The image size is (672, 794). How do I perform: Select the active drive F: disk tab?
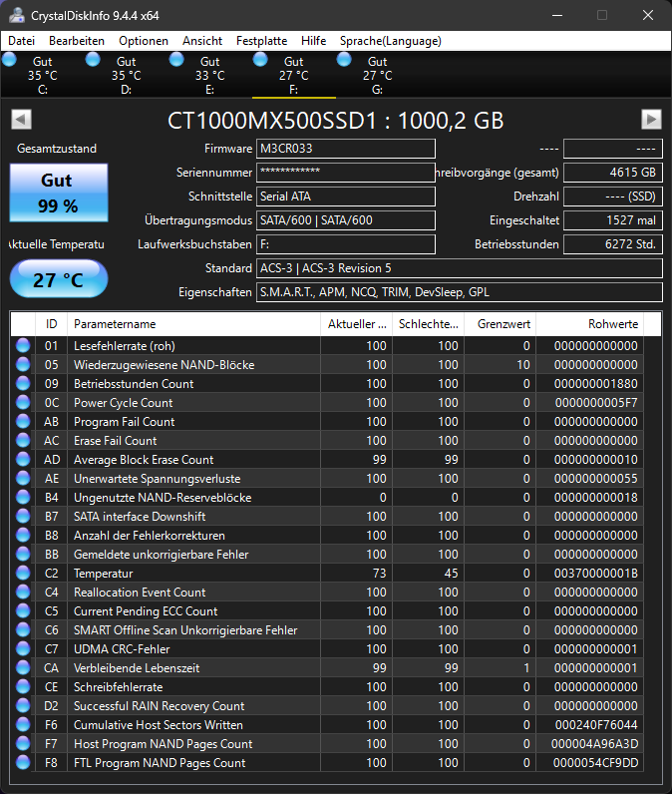[293, 75]
